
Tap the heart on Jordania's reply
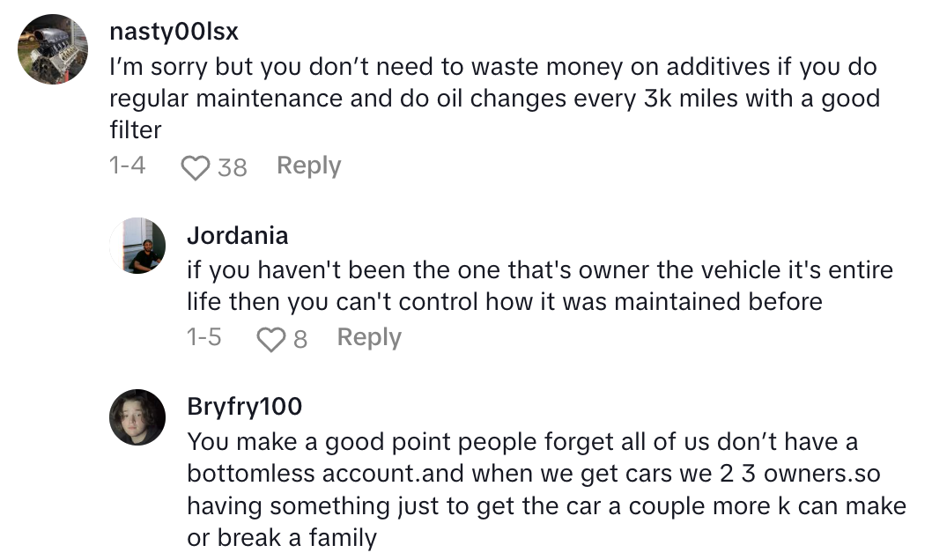pos(271,338)
